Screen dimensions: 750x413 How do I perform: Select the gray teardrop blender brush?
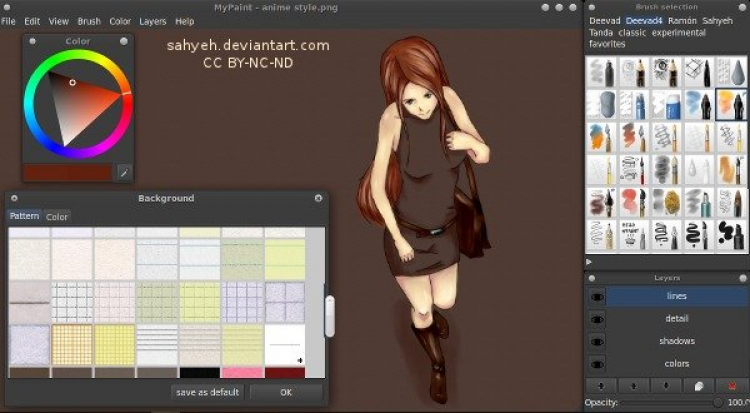point(731,72)
